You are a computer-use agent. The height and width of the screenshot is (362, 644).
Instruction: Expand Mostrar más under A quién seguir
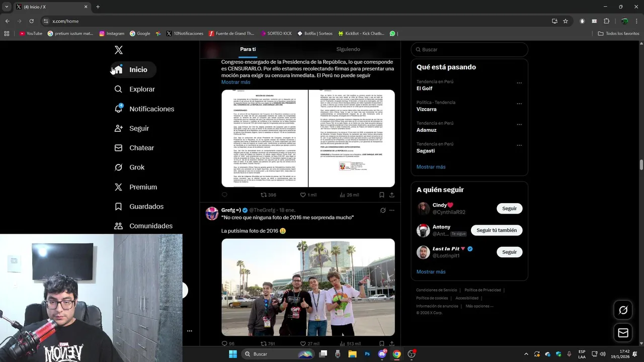(x=431, y=272)
